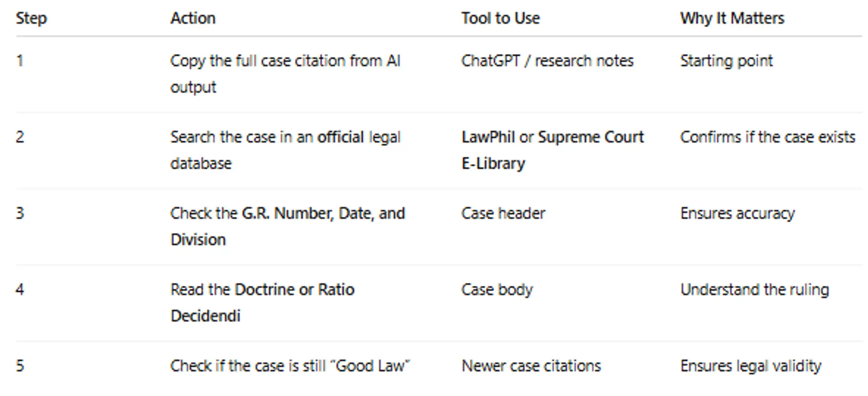
Task: Click step number 3 in the table
Action: [x=20, y=214]
